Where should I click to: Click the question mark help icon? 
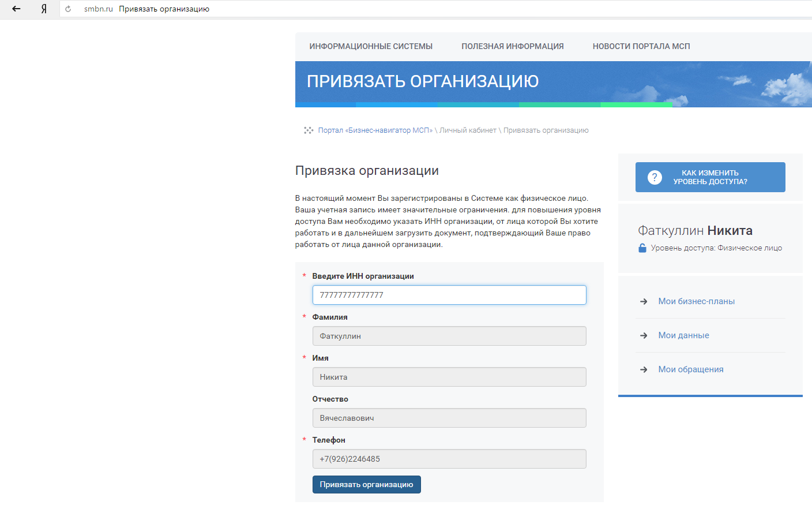point(655,177)
